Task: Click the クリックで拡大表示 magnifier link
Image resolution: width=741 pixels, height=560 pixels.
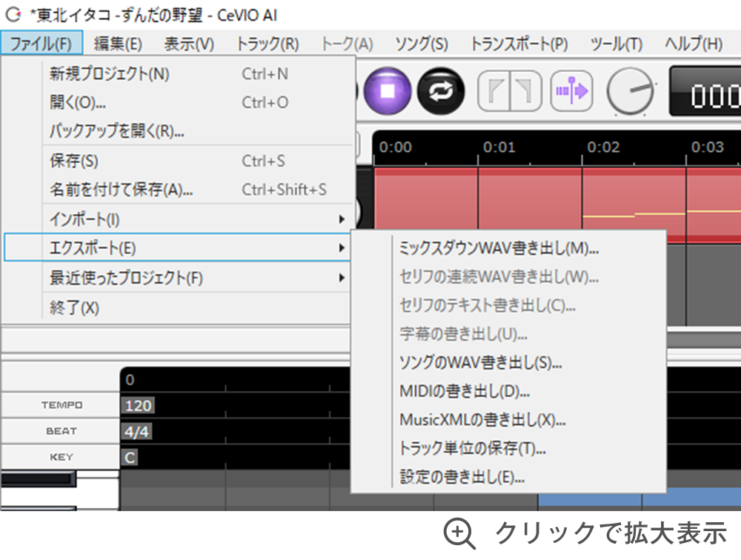Action: coord(585,533)
